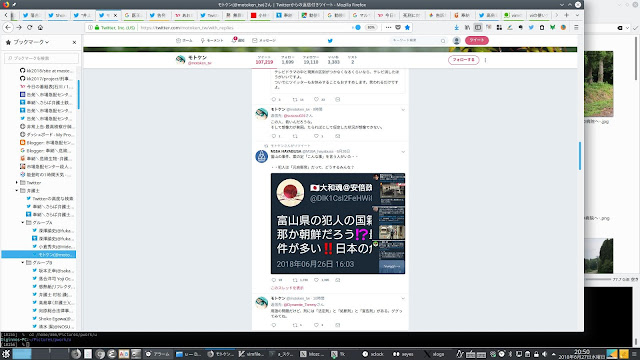Open the Firefox home page button

(x=40, y=27)
